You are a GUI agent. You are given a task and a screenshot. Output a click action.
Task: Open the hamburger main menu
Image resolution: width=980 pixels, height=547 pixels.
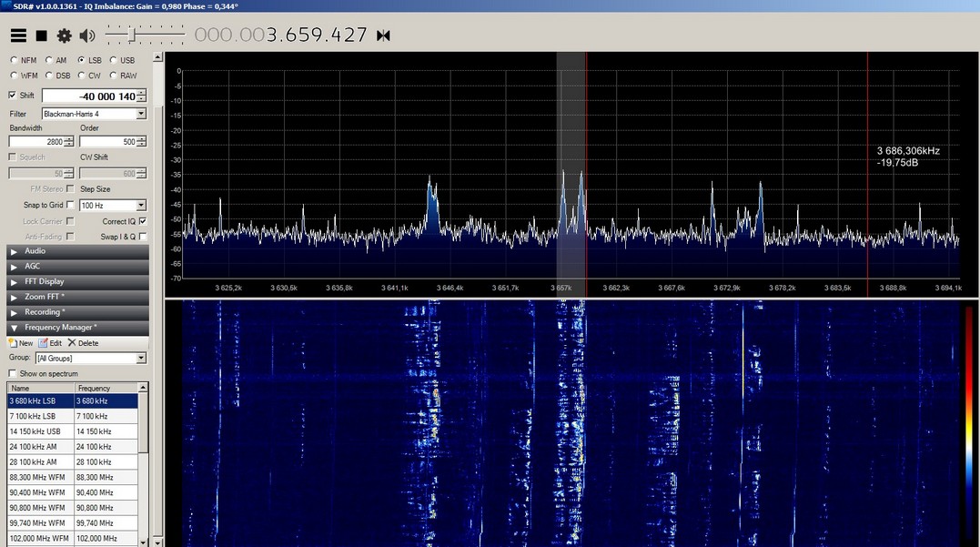18,35
